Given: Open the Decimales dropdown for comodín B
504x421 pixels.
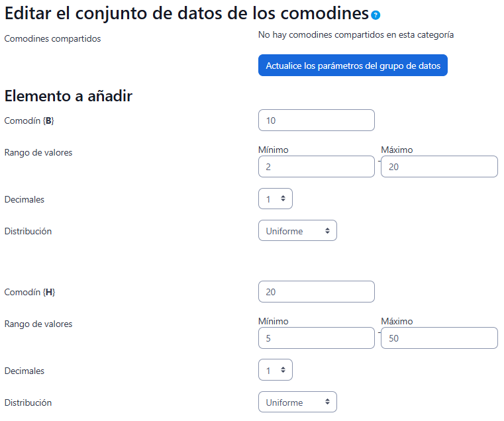Looking at the screenshot, I should (x=275, y=199).
